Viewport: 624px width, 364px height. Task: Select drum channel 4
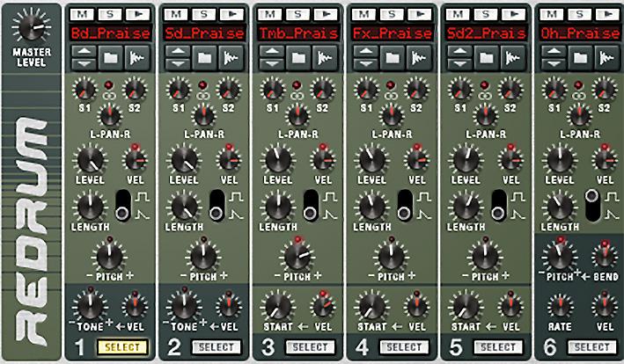(404, 347)
